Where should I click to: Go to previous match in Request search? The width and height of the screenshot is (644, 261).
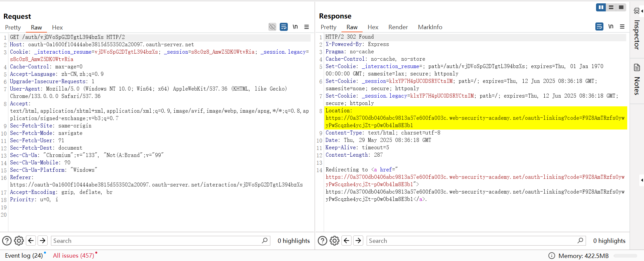[x=31, y=241]
